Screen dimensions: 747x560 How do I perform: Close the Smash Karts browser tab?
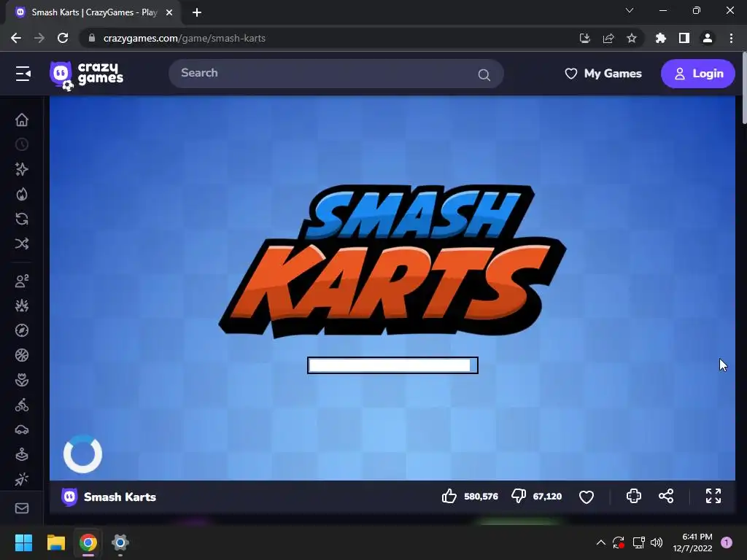click(169, 12)
